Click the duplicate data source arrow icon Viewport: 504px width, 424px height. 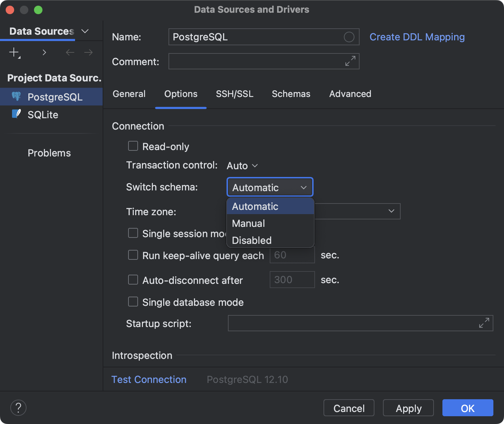click(44, 52)
